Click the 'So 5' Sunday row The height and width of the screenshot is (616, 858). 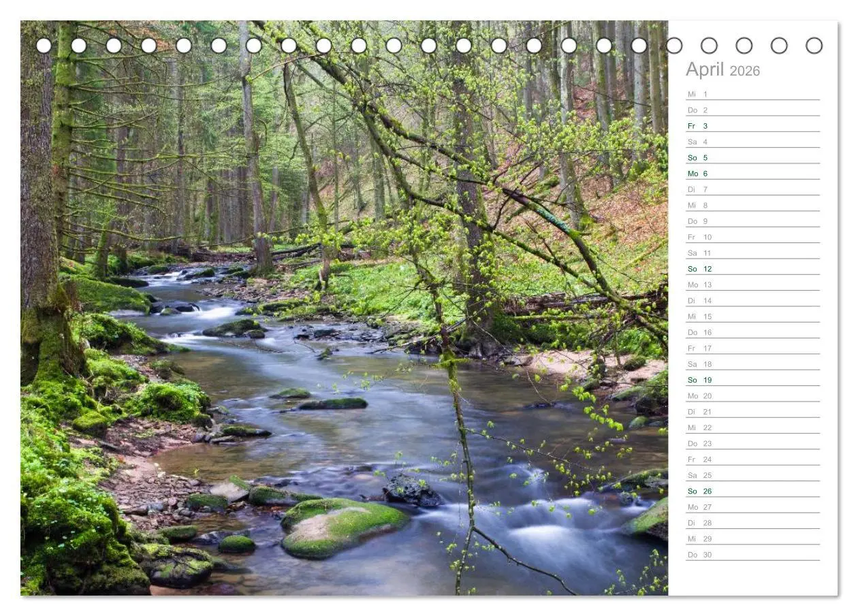pyautogui.click(x=752, y=157)
